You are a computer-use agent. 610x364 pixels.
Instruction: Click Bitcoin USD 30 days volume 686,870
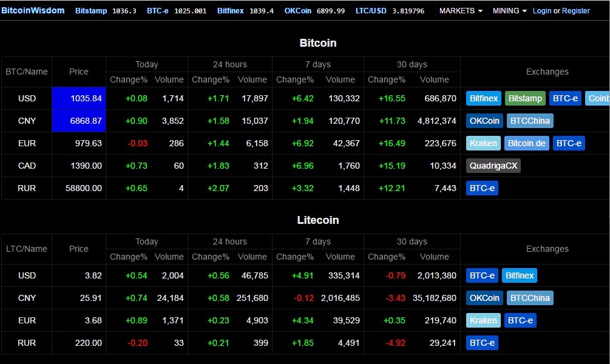coord(441,98)
